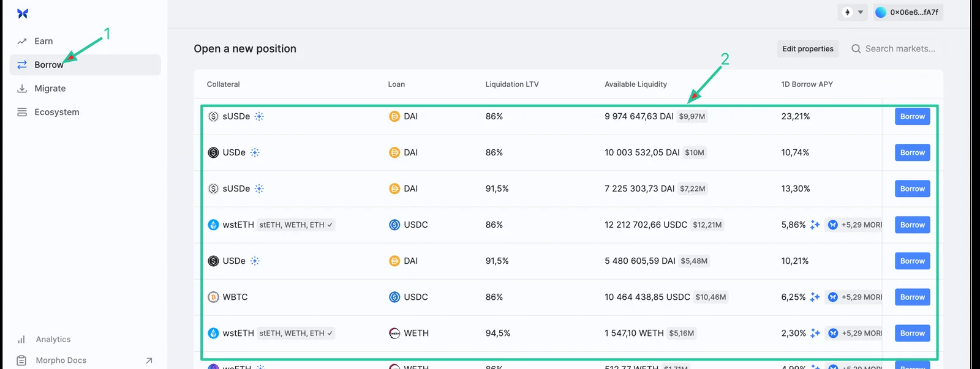Screen dimensions: 980x369
Task: Click Borrow for the 12 212 702,66 USDC market
Action: pyautogui.click(x=913, y=225)
